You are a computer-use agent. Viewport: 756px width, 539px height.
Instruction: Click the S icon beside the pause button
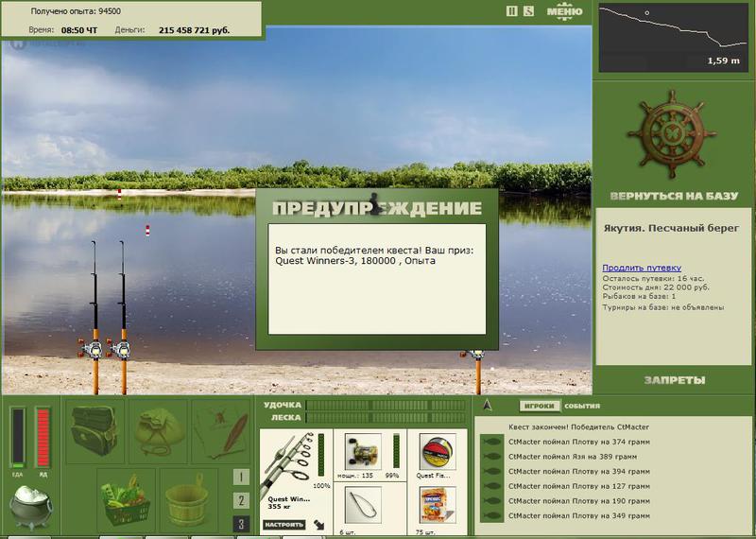(x=528, y=10)
